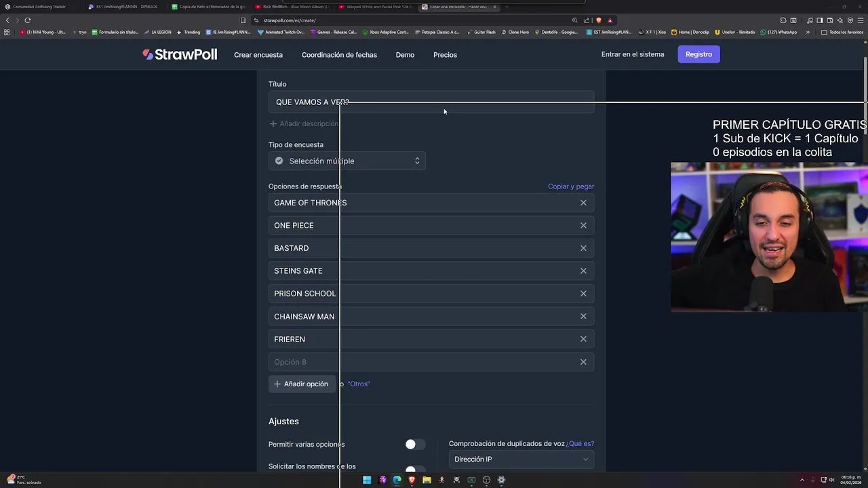Click the bookmark icon beside the URL
Viewport: 868px width, 488px height.
pos(243,20)
